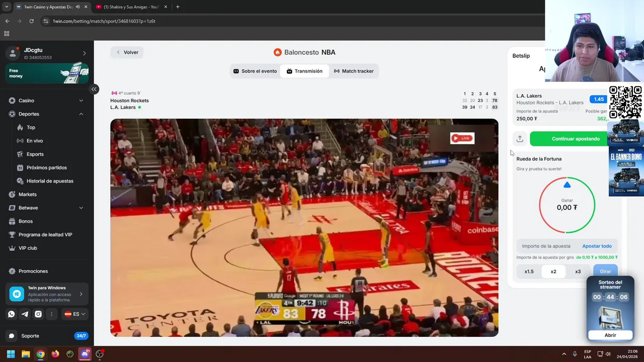Click the Rueda de la Fortuna wheel
The width and height of the screenshot is (644, 362).
567,205
